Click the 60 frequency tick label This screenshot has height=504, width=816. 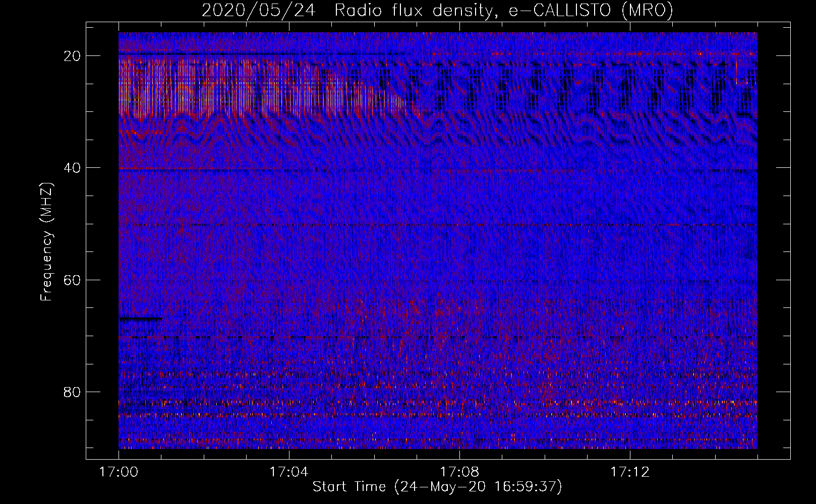pyautogui.click(x=73, y=280)
